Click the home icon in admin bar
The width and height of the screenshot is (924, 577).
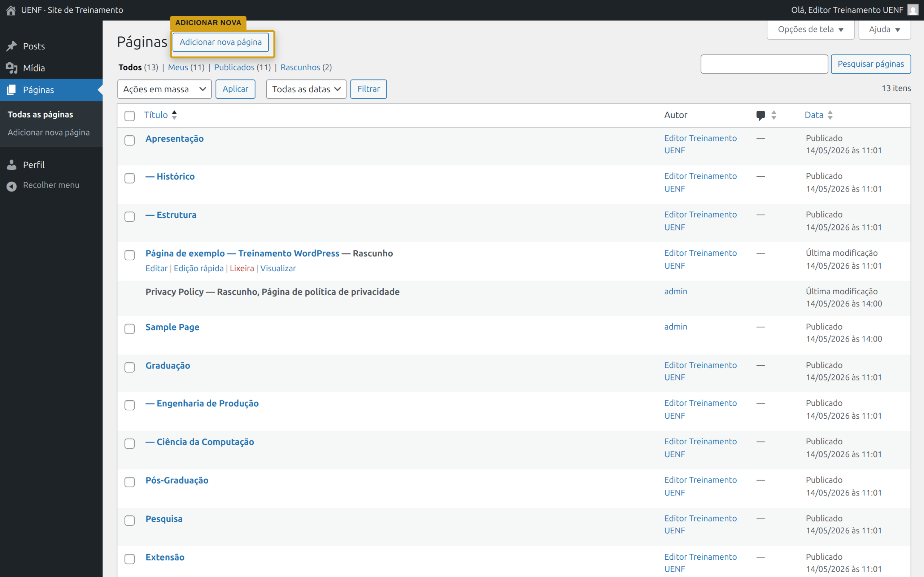tap(11, 10)
